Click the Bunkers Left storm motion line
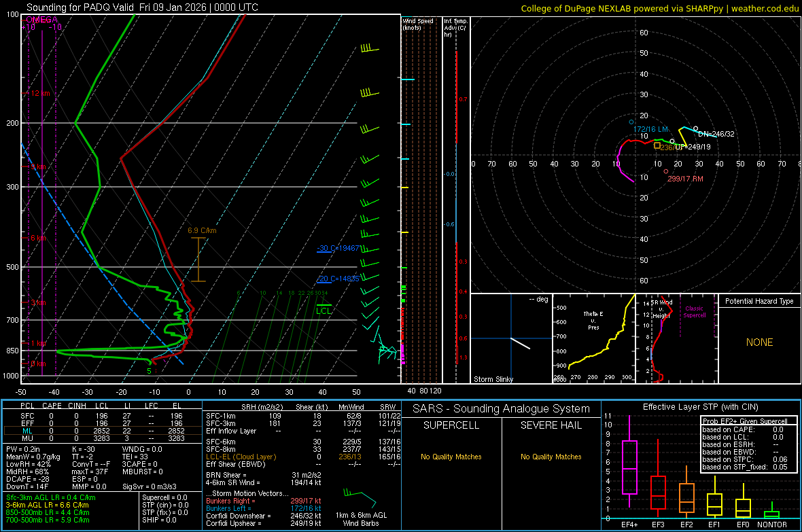 264,508
